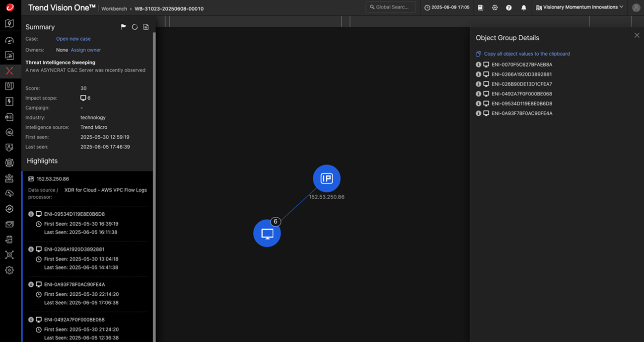644x342 pixels.
Task: Click info icon beside ENI-0070F5C627BFAEB8A
Action: click(x=479, y=65)
